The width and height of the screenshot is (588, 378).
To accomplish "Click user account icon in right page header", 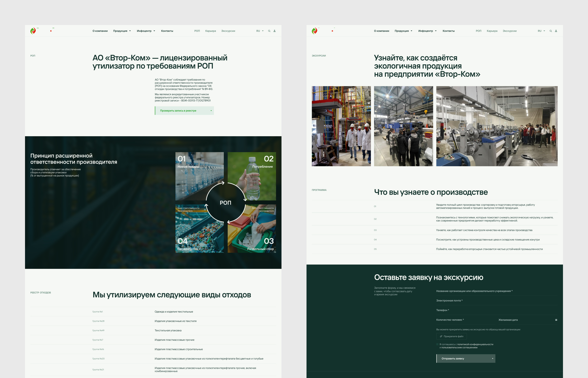I will click(x=556, y=31).
